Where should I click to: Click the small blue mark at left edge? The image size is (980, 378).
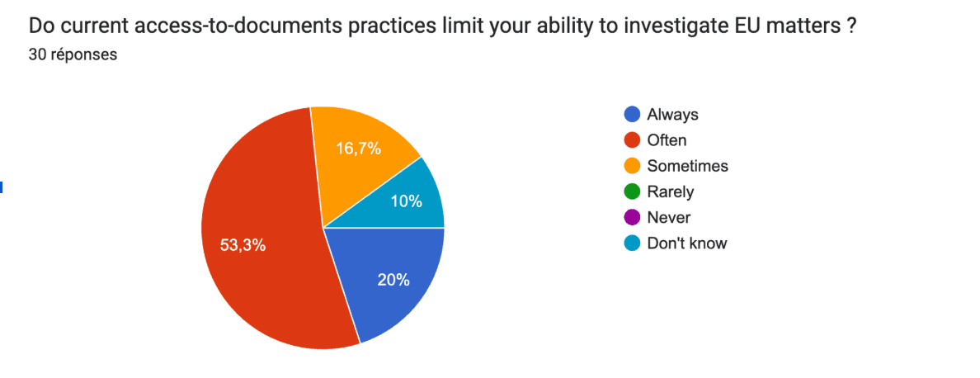coord(2,187)
